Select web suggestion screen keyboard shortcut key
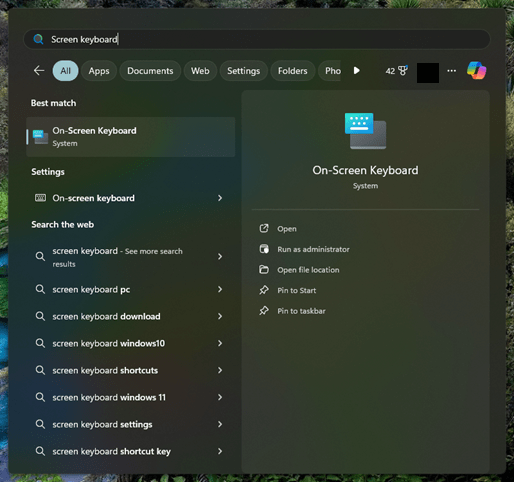 131,451
